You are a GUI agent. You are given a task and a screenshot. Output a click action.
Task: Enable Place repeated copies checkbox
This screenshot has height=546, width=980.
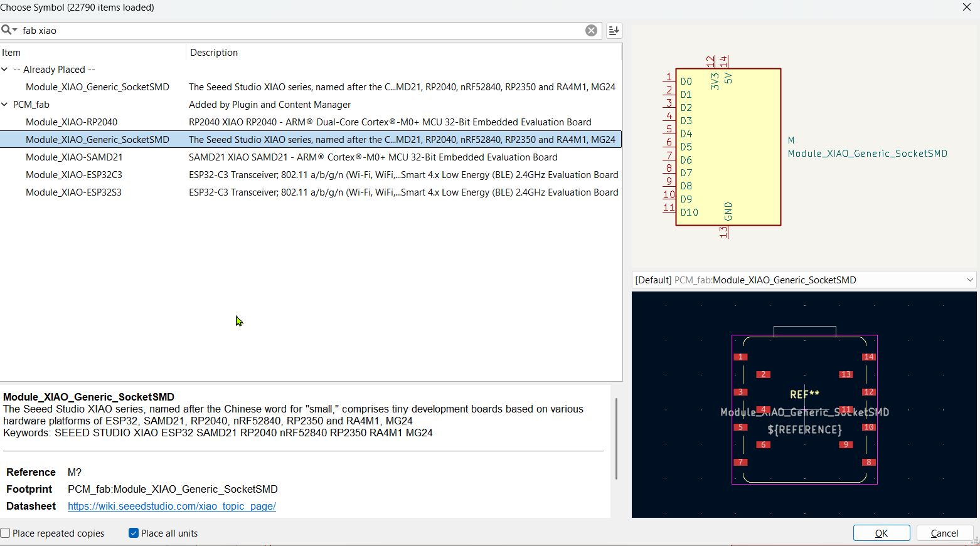(x=6, y=533)
